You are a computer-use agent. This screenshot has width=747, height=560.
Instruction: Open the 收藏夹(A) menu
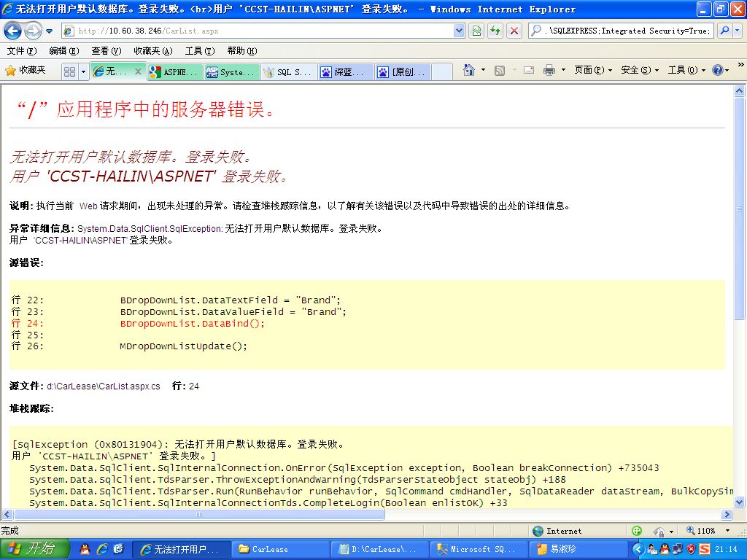coord(153,51)
